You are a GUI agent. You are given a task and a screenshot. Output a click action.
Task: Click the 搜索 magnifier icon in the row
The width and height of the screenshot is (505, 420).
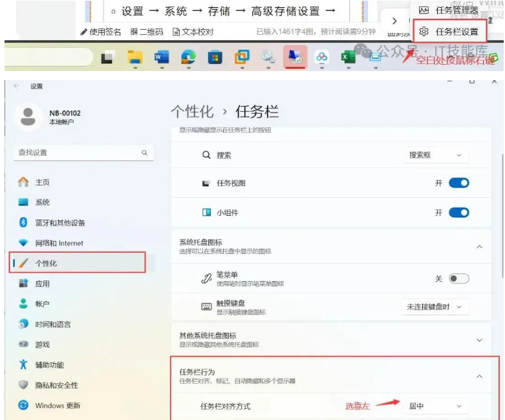click(206, 155)
